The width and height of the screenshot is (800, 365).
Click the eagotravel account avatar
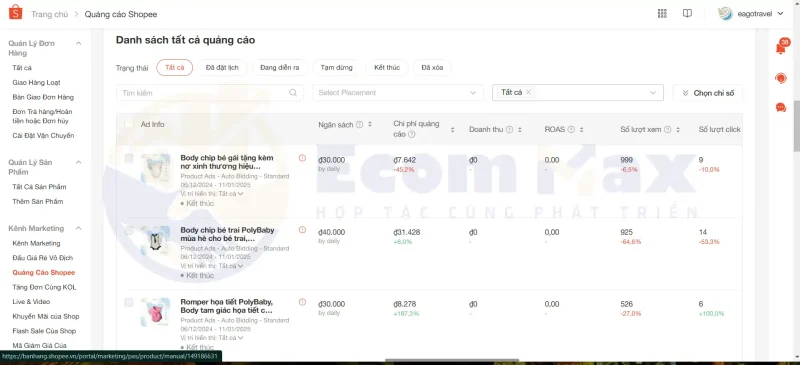coord(725,14)
